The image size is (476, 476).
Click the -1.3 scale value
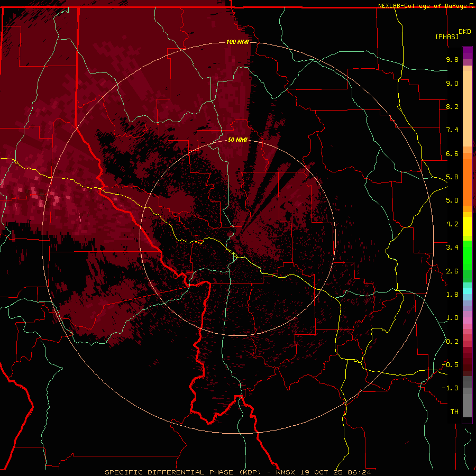point(450,388)
